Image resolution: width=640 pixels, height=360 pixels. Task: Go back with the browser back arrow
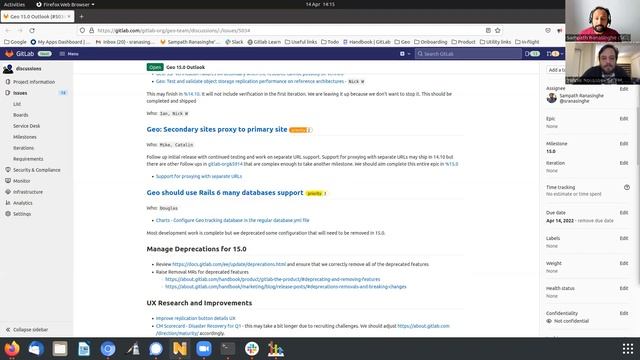(8, 31)
